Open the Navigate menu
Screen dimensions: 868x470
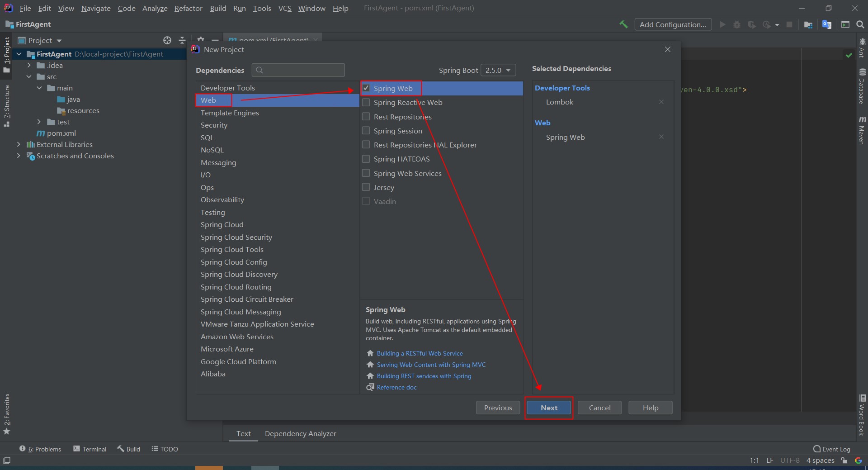(x=96, y=8)
